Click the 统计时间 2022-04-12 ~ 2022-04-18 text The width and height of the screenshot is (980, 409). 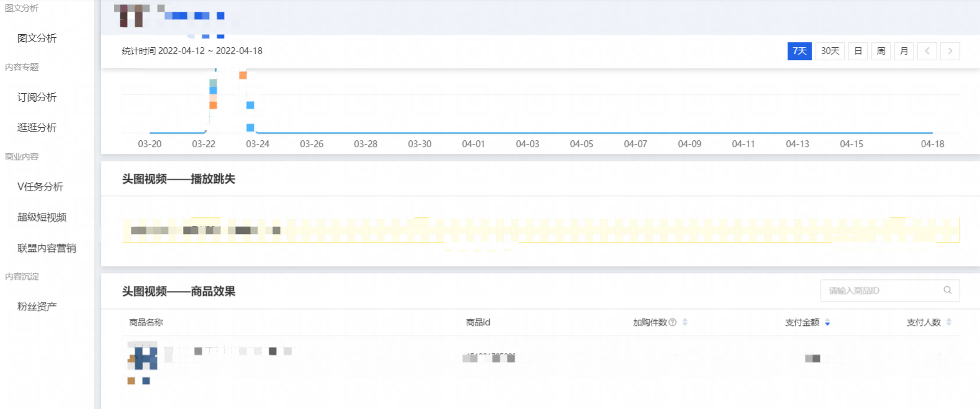(x=192, y=51)
